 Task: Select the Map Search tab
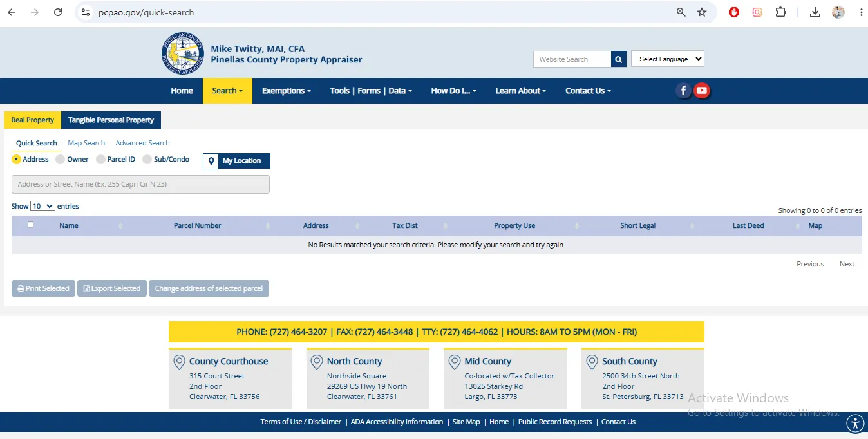(86, 143)
